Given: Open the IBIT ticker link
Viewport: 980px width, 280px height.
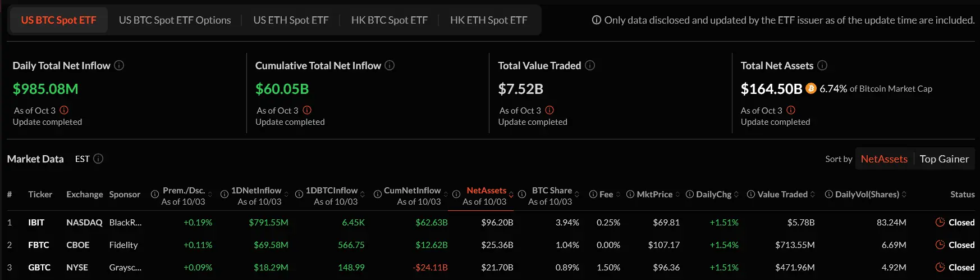Looking at the screenshot, I should point(36,223).
